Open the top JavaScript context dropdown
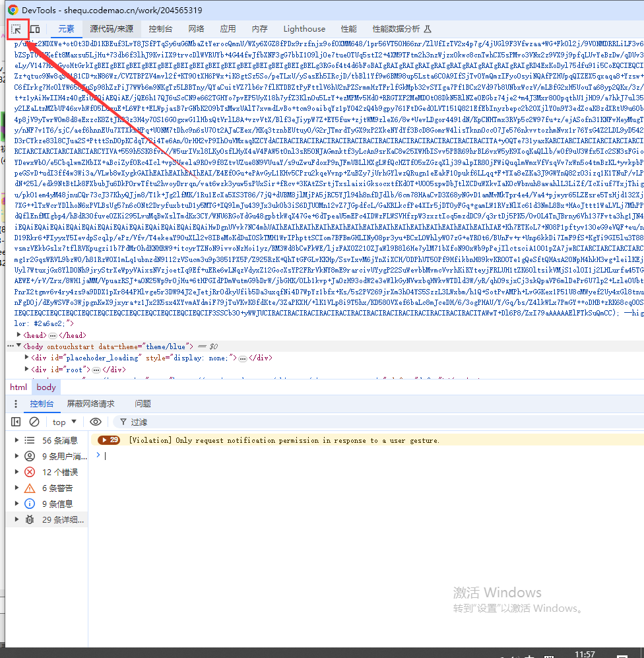Image resolution: width=644 pixels, height=658 pixels. pos(64,422)
